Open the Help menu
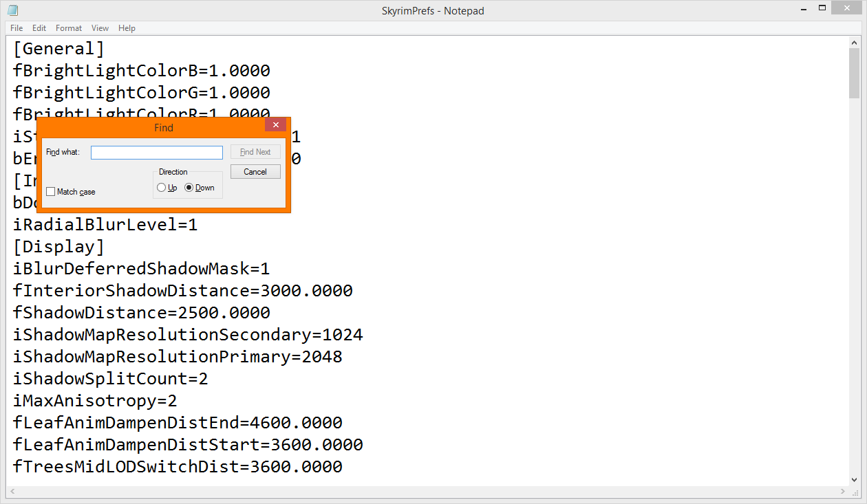This screenshot has height=504, width=867. point(127,28)
